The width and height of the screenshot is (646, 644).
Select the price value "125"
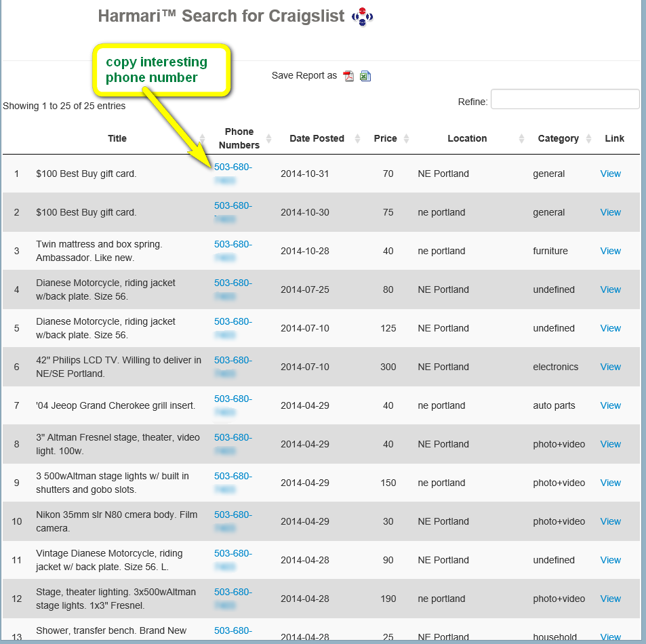click(388, 328)
